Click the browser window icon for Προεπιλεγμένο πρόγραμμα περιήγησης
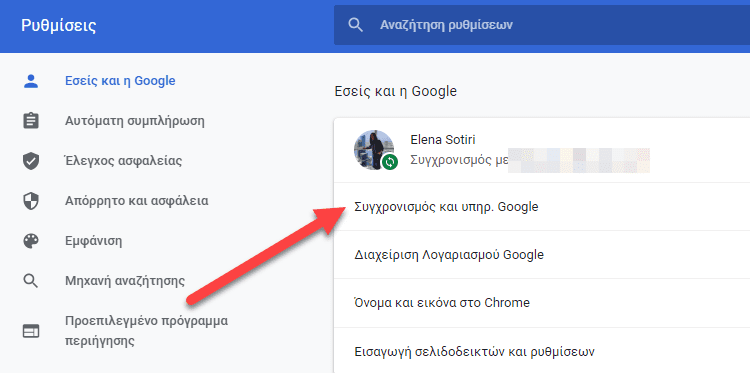 click(x=31, y=331)
